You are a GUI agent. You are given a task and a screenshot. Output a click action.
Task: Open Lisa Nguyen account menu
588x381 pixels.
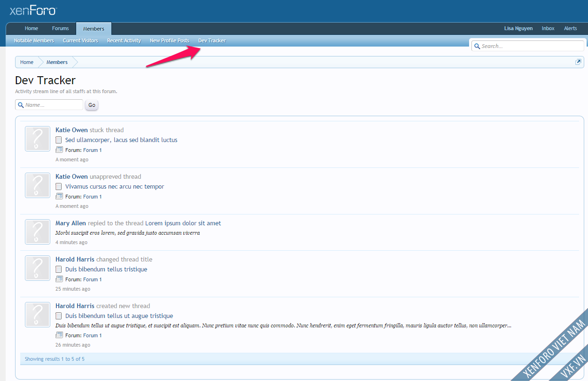[518, 28]
